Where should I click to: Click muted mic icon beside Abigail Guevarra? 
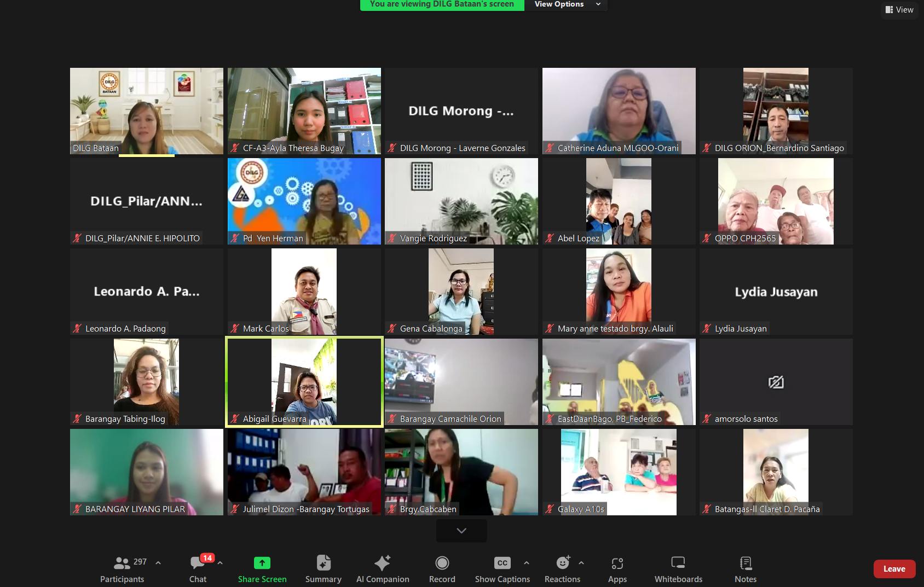(235, 419)
